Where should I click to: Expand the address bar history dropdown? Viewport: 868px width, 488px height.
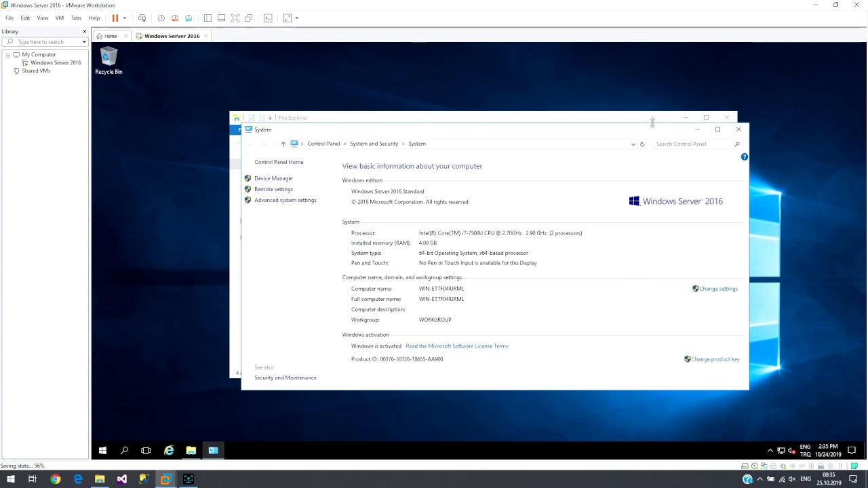pyautogui.click(x=633, y=144)
